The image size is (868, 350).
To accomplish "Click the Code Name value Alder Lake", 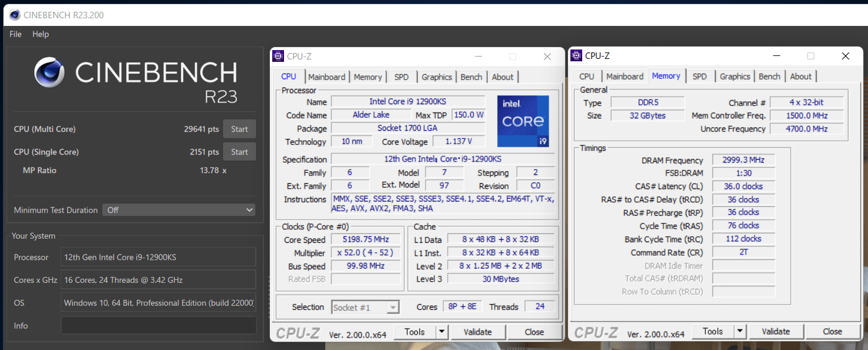I will [x=371, y=114].
